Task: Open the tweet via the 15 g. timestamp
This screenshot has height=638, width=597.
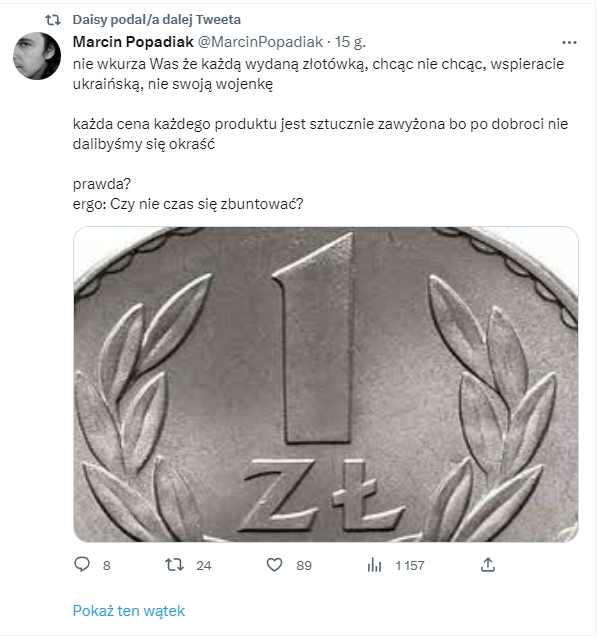Action: 350,42
